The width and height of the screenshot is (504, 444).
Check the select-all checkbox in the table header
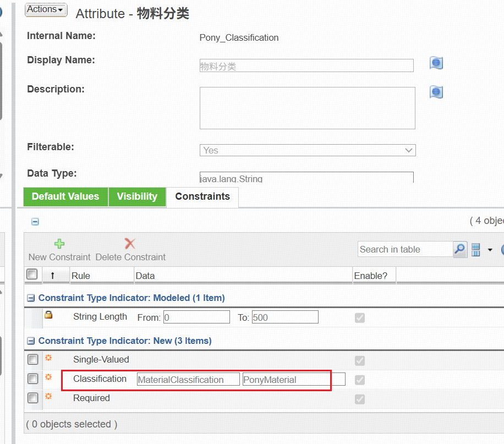(x=32, y=274)
